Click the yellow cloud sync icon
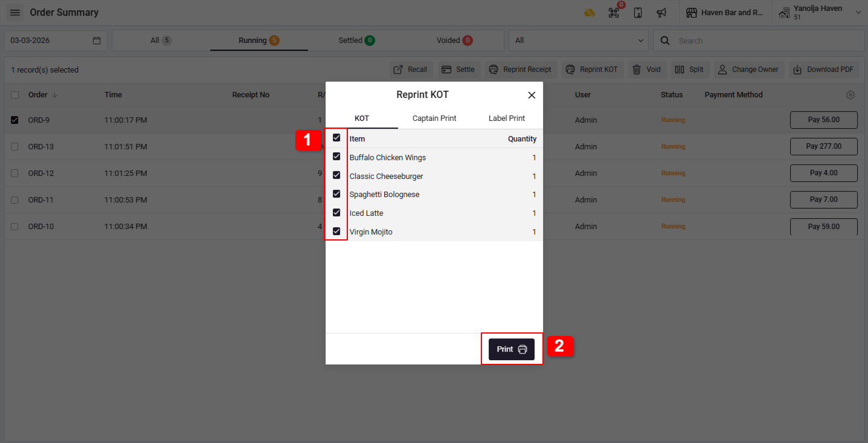Image resolution: width=868 pixels, height=443 pixels. (x=590, y=13)
